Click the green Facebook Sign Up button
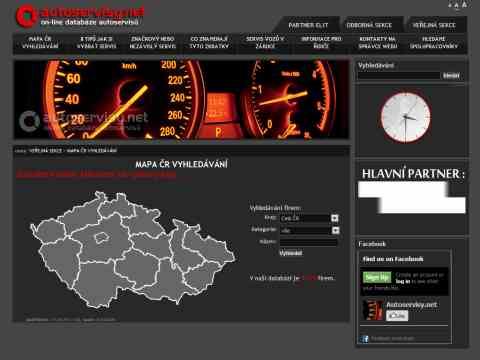The height and width of the screenshot is (360, 480). pyautogui.click(x=377, y=277)
